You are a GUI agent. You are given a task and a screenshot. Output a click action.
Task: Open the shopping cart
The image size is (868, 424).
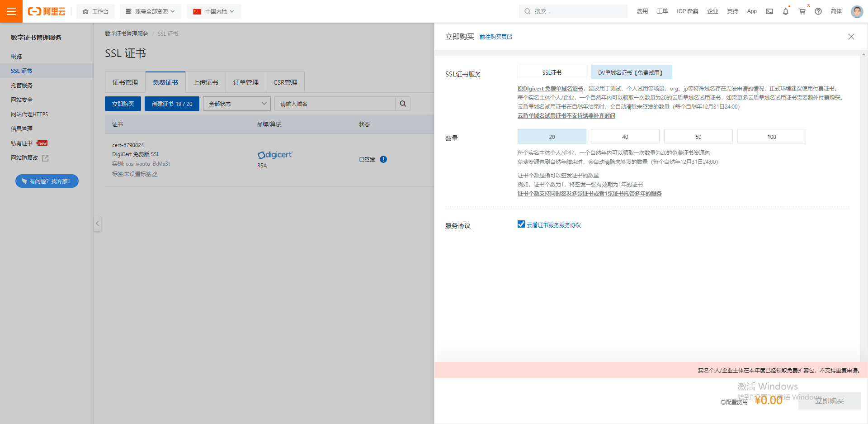802,11
